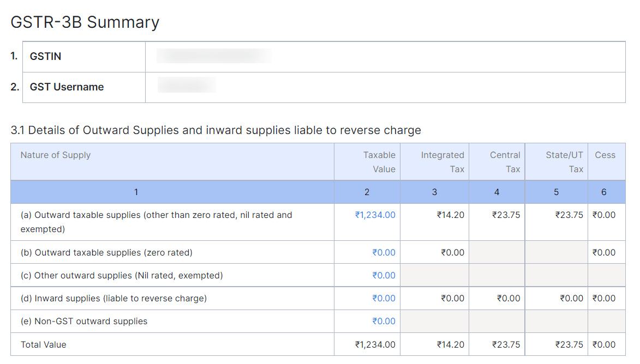The height and width of the screenshot is (364, 640).
Task: Click taxable value link for inward supplies
Action: pos(386,298)
